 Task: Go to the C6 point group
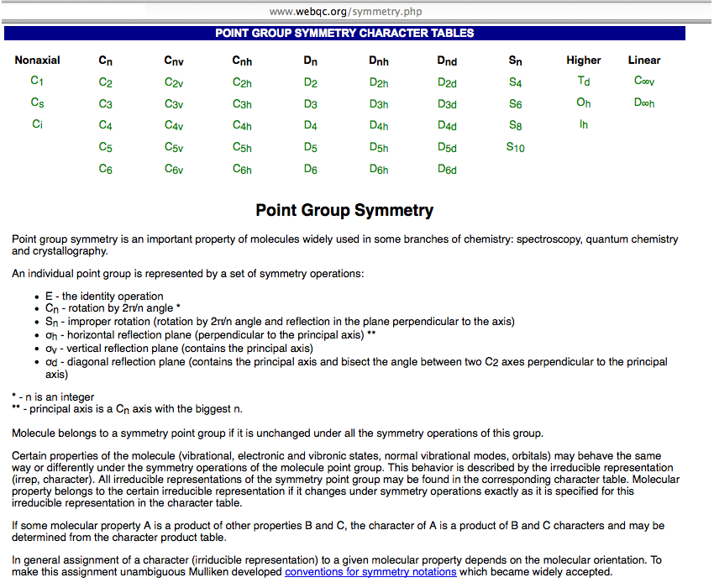pos(105,169)
